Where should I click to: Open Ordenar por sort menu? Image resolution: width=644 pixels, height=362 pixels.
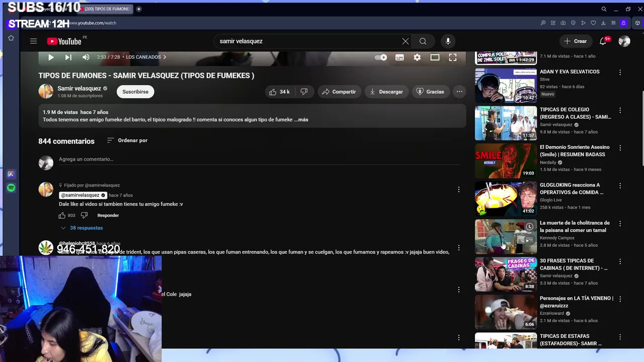(x=127, y=140)
